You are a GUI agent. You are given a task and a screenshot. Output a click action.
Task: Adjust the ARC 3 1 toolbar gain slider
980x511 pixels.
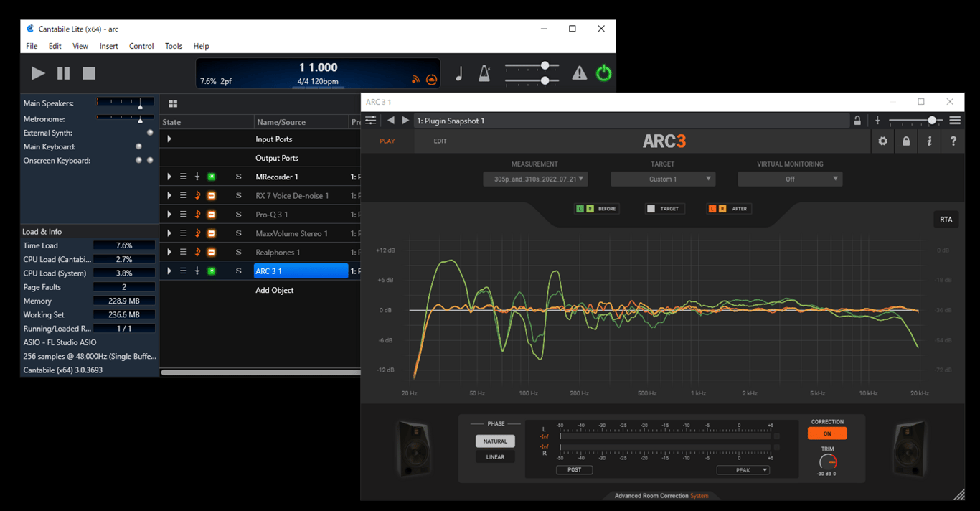[x=915, y=121]
